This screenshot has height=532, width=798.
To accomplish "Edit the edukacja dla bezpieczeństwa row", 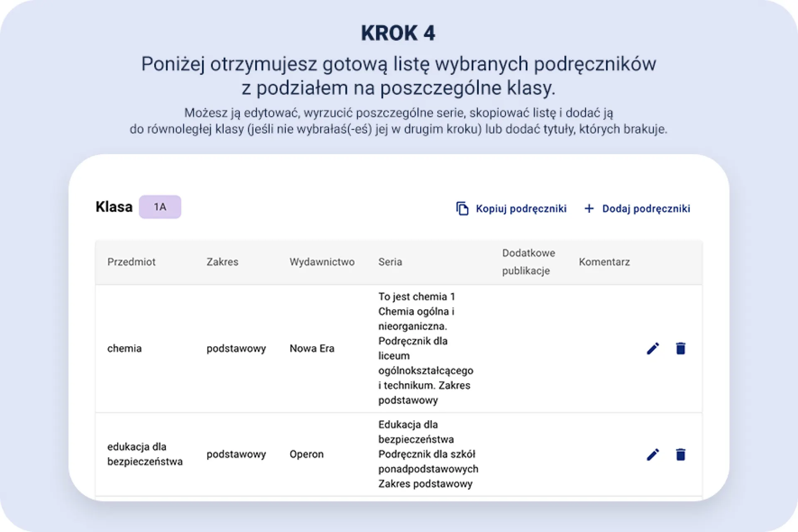I will coord(653,454).
